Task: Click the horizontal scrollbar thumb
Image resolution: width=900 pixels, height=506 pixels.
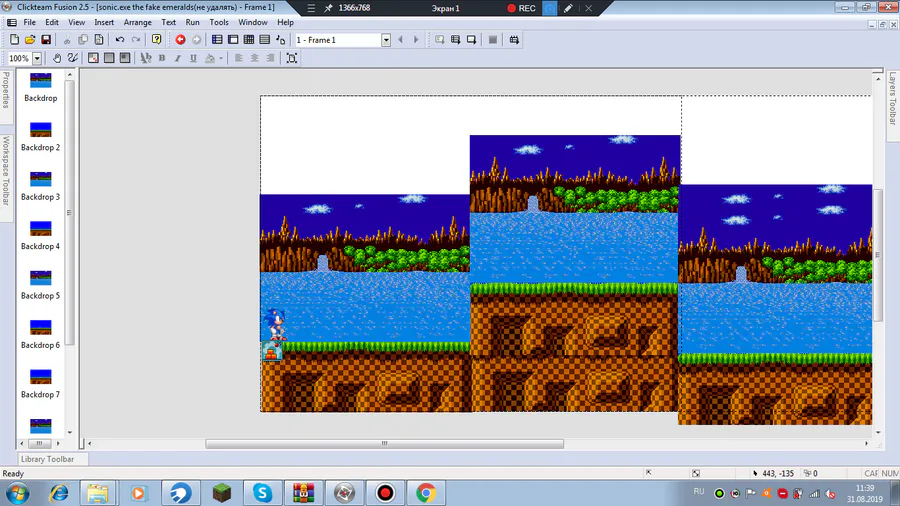Action: point(385,443)
